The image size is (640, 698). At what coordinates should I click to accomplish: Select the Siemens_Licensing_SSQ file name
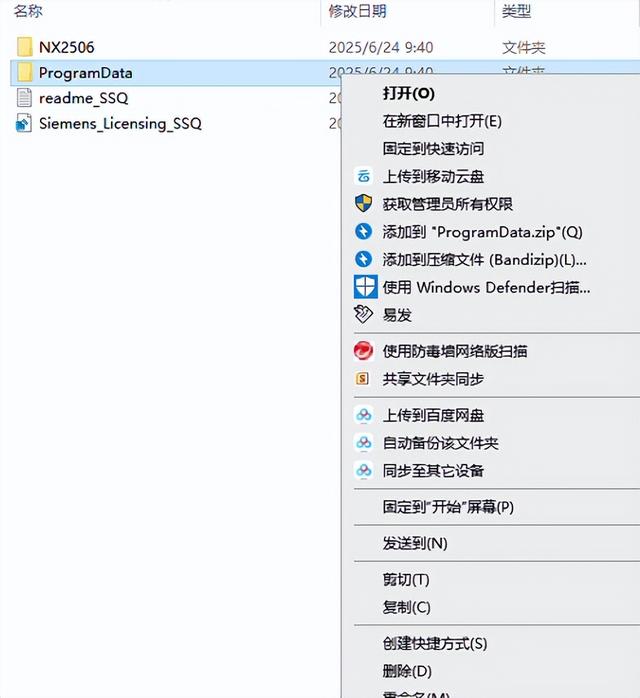pyautogui.click(x=120, y=123)
